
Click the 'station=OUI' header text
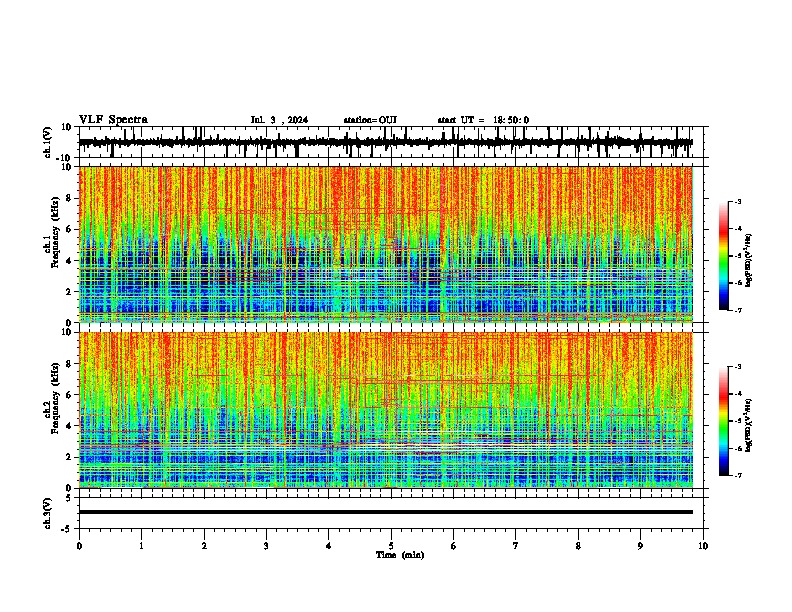pyautogui.click(x=370, y=120)
